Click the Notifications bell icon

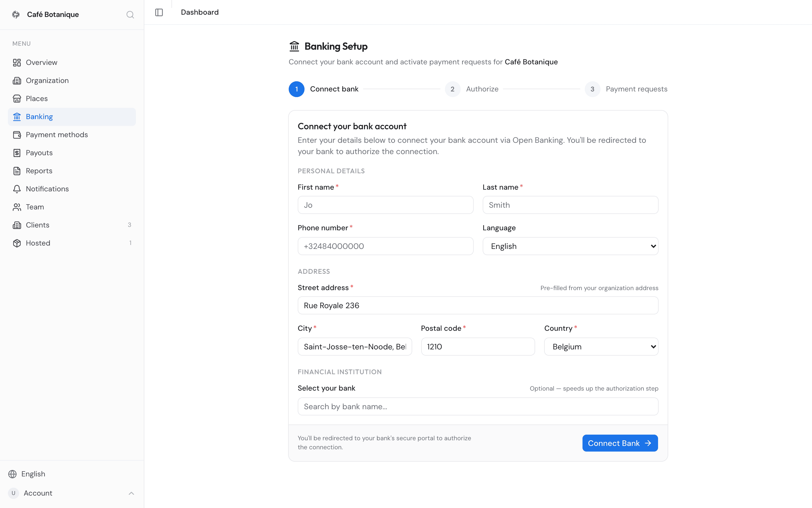(17, 189)
